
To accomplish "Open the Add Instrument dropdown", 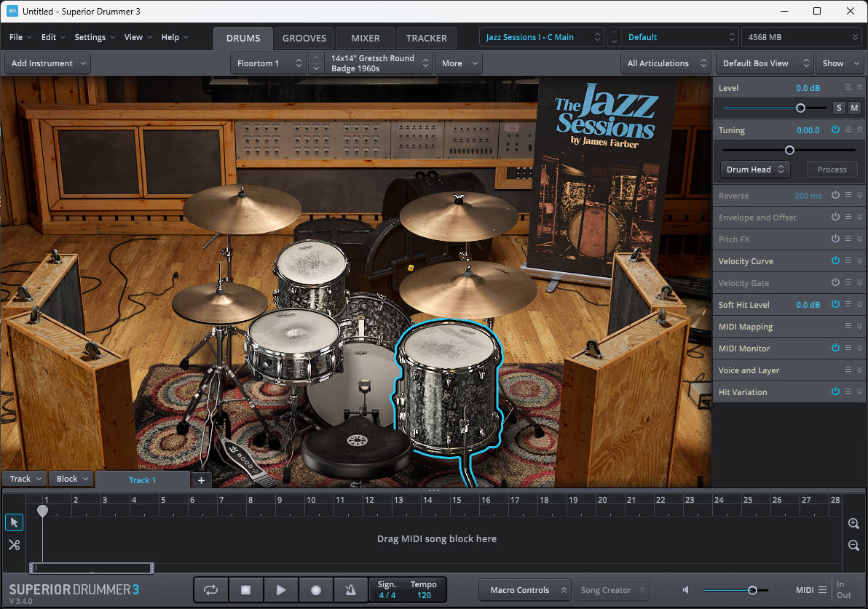I will coord(48,63).
